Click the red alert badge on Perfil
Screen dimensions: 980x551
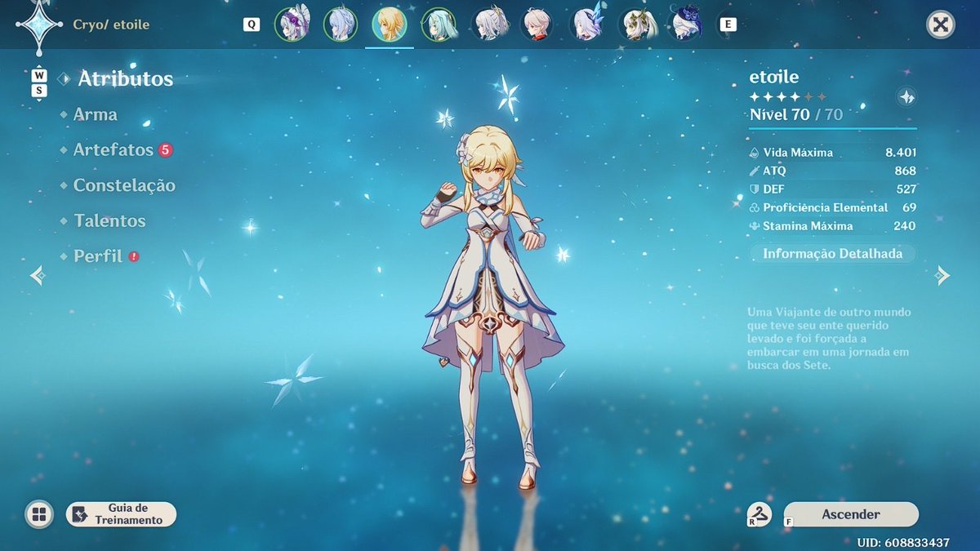point(133,256)
